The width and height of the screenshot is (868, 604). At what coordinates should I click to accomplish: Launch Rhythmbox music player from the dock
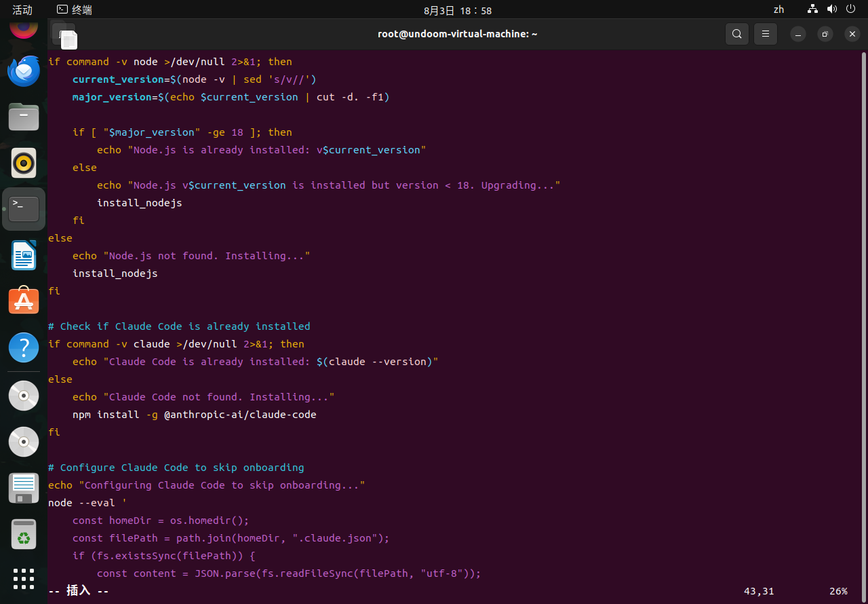pos(24,163)
